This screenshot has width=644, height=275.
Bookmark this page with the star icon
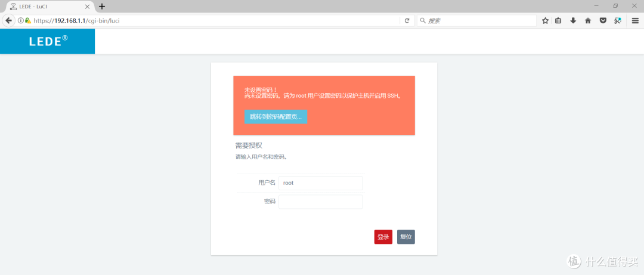(x=545, y=20)
